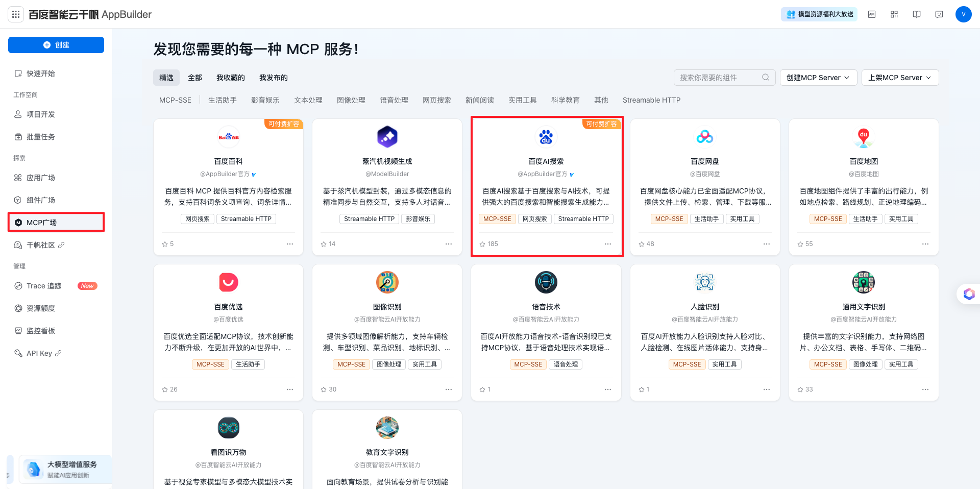This screenshot has height=489, width=980.
Task: Favorite the 百度AI搜索 card star
Action: (482, 244)
